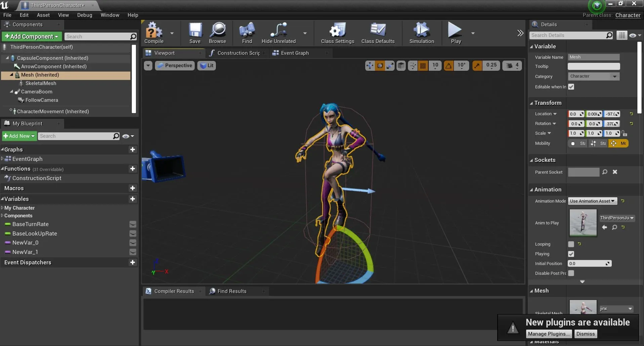This screenshot has height=346, width=644.
Task: Browse to asset in Content Browser
Action: pyautogui.click(x=217, y=33)
